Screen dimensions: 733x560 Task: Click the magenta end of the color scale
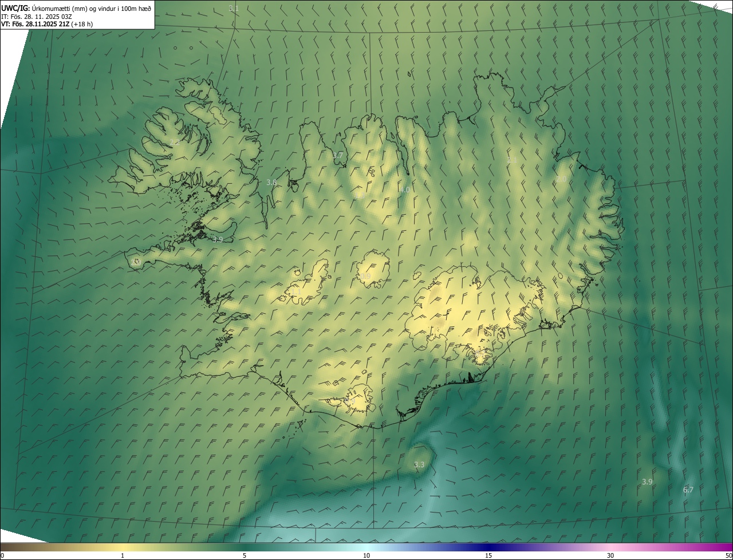coord(724,547)
